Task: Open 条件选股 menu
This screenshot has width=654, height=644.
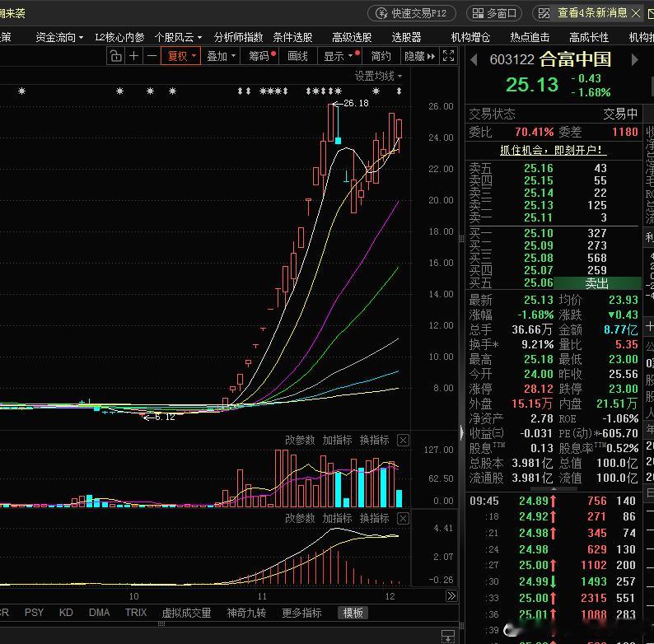Action: point(292,38)
